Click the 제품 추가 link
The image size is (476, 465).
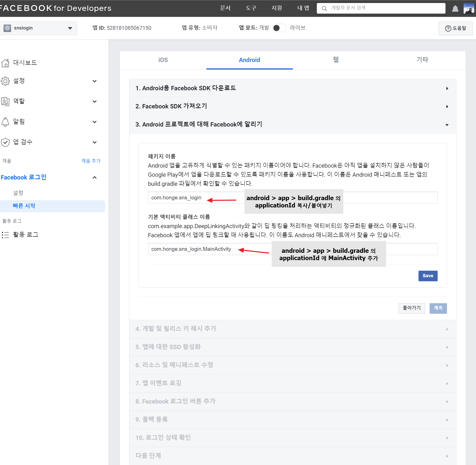coord(91,161)
